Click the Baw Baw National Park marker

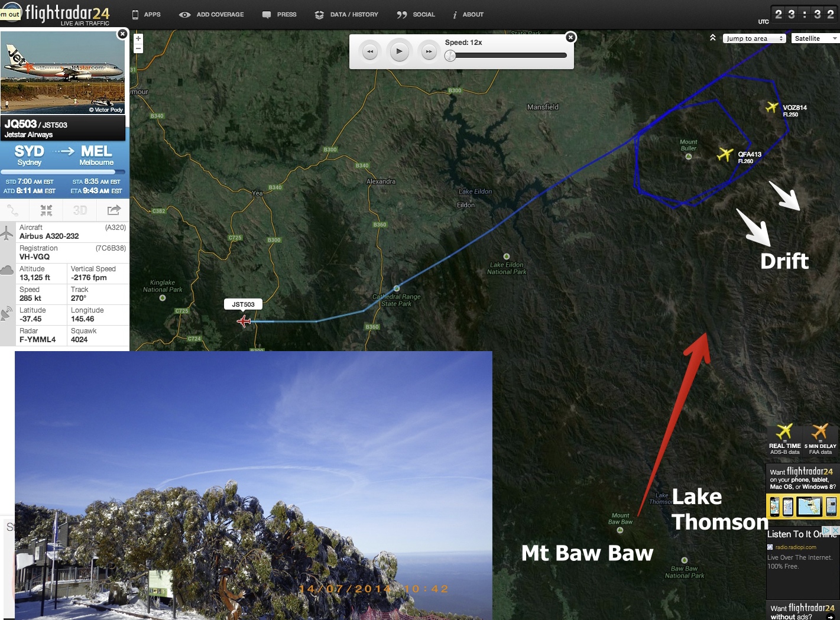click(685, 560)
